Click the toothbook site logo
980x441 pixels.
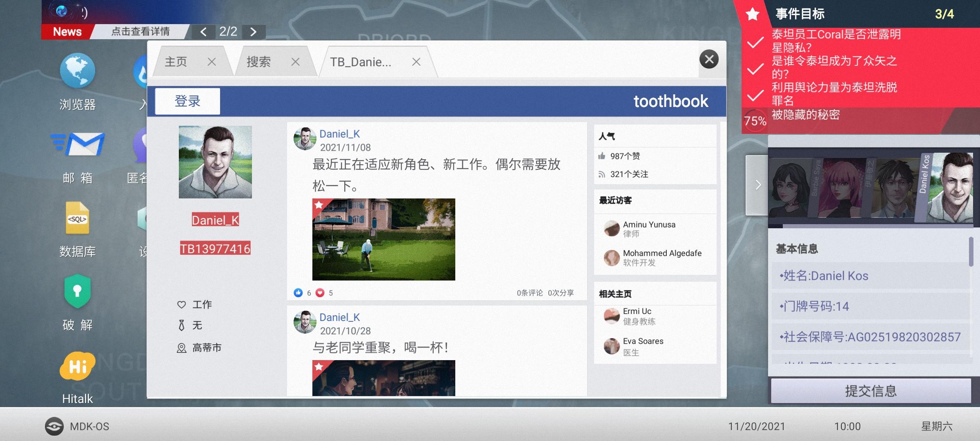point(670,101)
